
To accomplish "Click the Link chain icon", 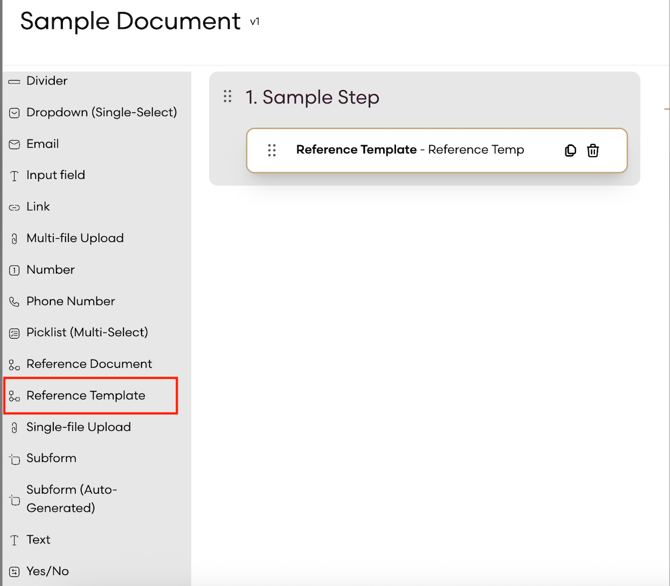I will [14, 207].
